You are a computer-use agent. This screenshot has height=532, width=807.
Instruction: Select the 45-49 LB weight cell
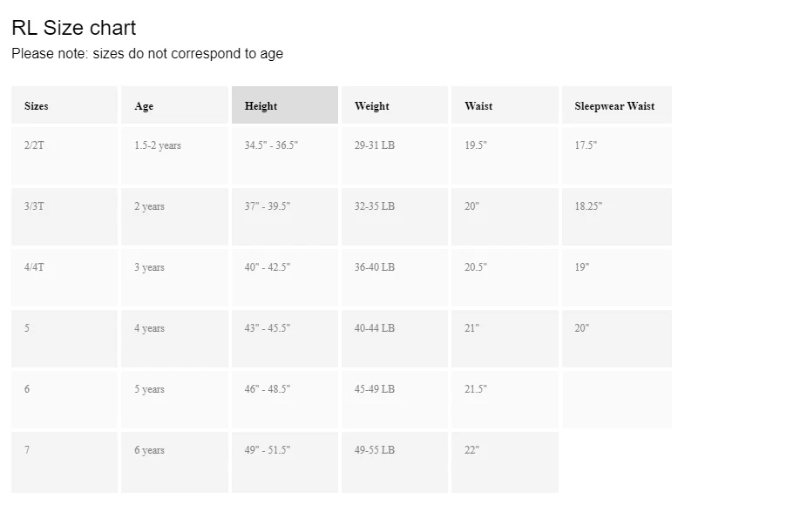pos(395,400)
